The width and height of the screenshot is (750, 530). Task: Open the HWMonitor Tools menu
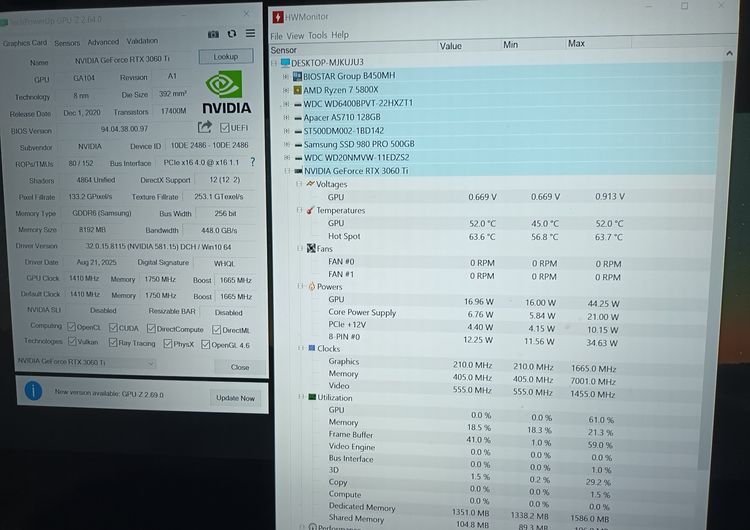(318, 35)
